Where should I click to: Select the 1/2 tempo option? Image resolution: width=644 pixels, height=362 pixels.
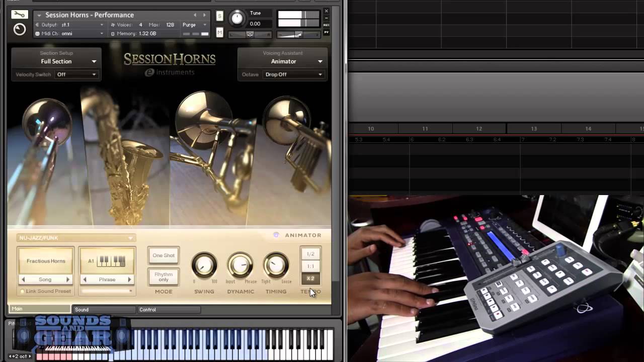click(310, 254)
